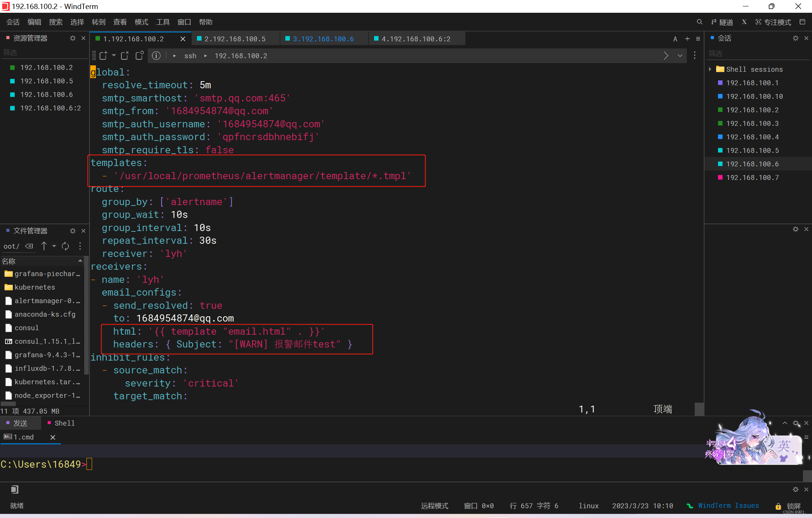
Task: Select the 192.168.100.7 session in the session list
Action: [752, 177]
